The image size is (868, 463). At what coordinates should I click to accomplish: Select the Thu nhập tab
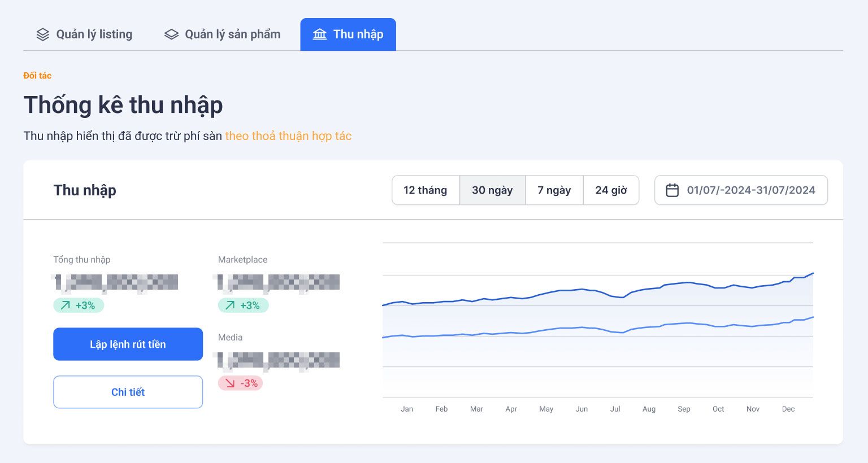point(348,34)
